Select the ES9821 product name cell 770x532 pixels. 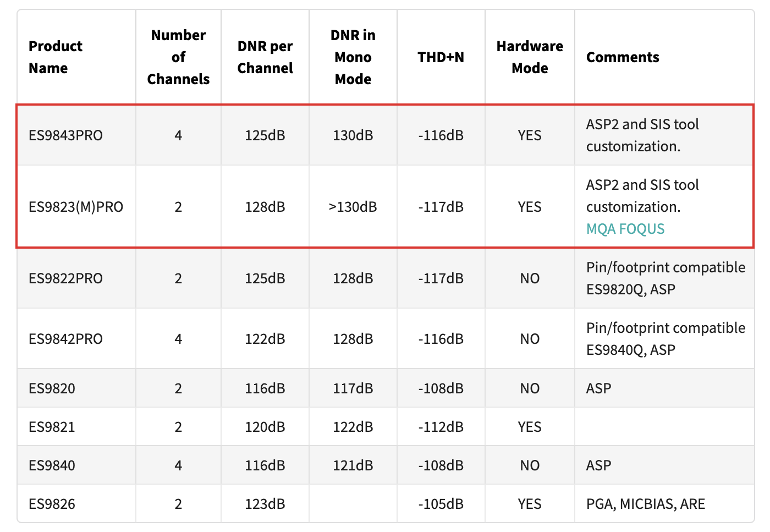(x=52, y=427)
